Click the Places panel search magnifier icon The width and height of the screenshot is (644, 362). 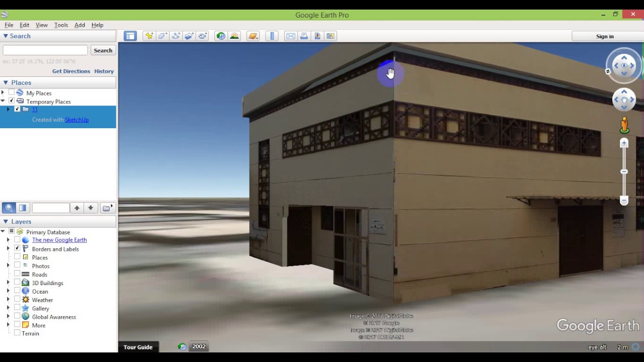click(9, 208)
